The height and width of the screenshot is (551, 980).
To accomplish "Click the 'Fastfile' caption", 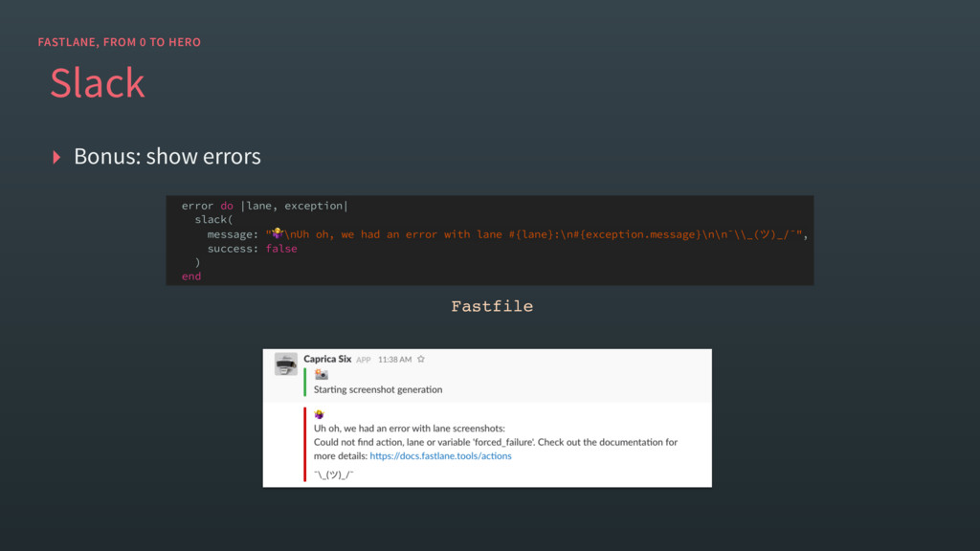I will tap(492, 306).
